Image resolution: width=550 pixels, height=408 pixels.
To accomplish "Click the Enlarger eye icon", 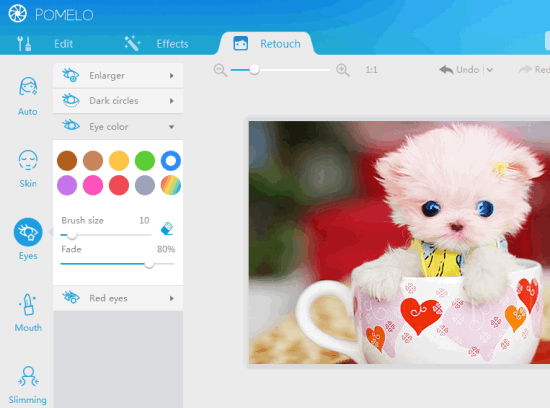I will pyautogui.click(x=71, y=75).
